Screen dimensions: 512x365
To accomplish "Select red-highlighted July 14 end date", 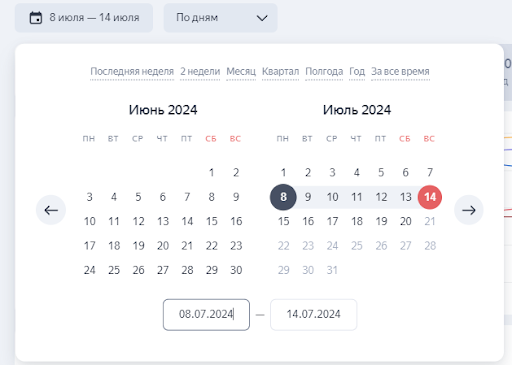I will coord(430,197).
